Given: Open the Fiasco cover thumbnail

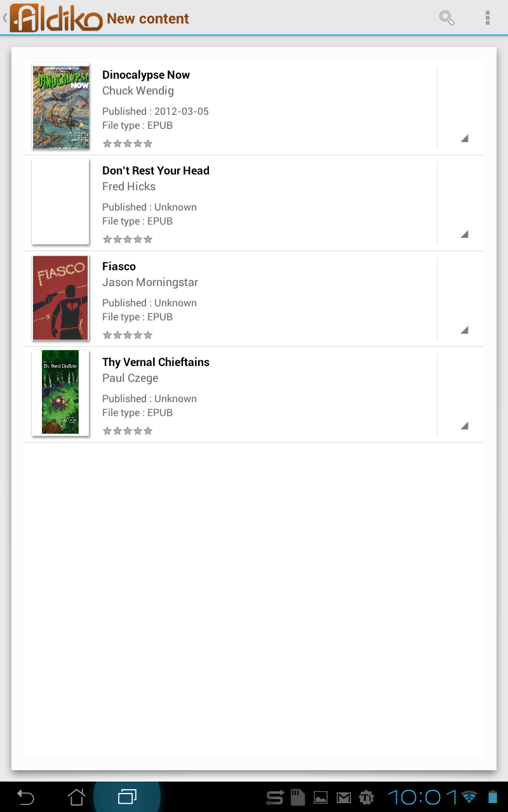Looking at the screenshot, I should [x=60, y=298].
